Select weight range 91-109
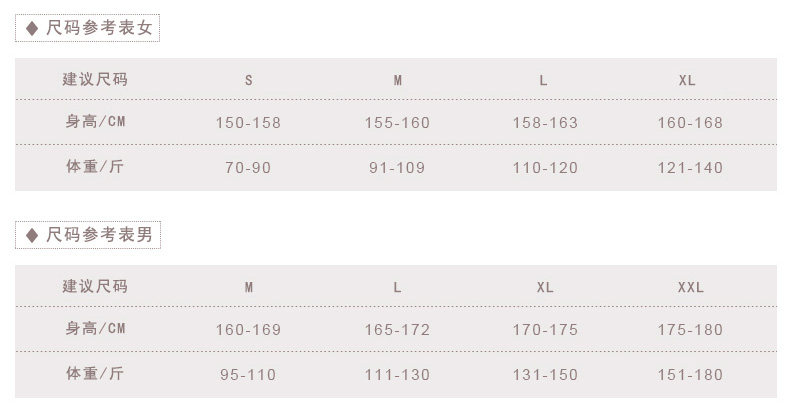This screenshot has width=790, height=417. pos(397,168)
